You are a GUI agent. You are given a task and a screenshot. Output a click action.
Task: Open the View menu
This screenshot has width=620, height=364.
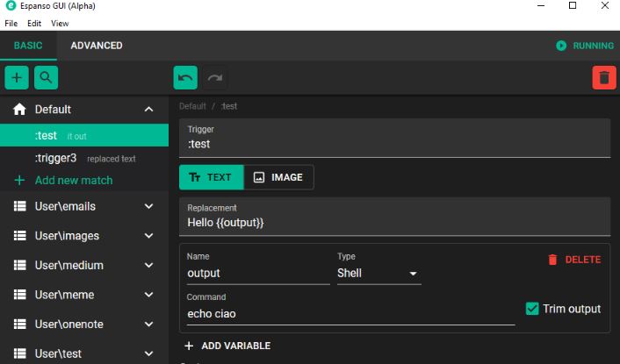pos(60,24)
